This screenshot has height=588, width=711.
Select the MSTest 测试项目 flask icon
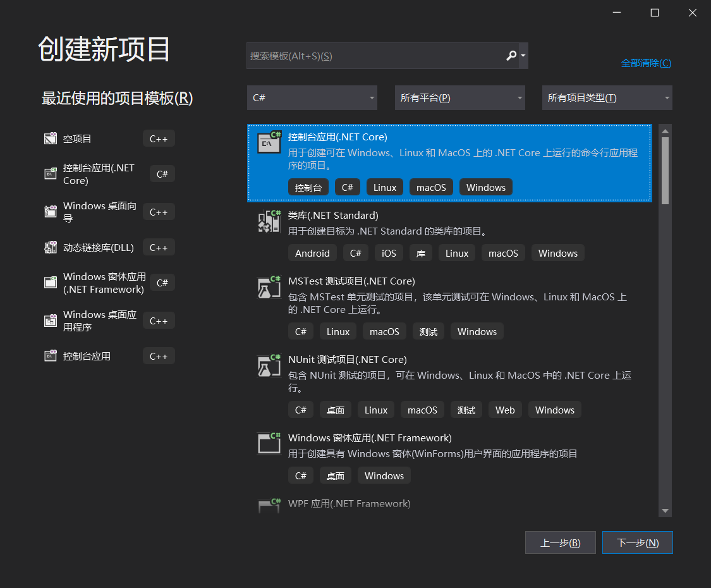click(x=269, y=286)
